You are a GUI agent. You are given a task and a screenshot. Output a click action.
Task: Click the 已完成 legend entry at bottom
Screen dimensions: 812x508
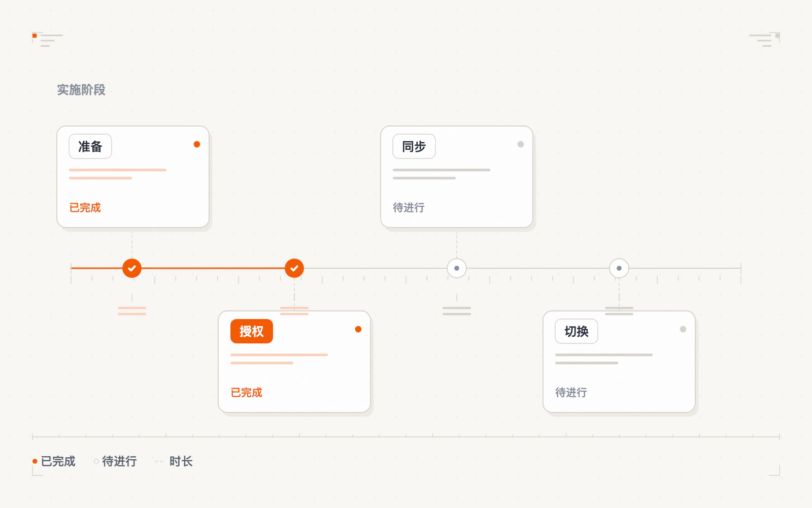54,461
